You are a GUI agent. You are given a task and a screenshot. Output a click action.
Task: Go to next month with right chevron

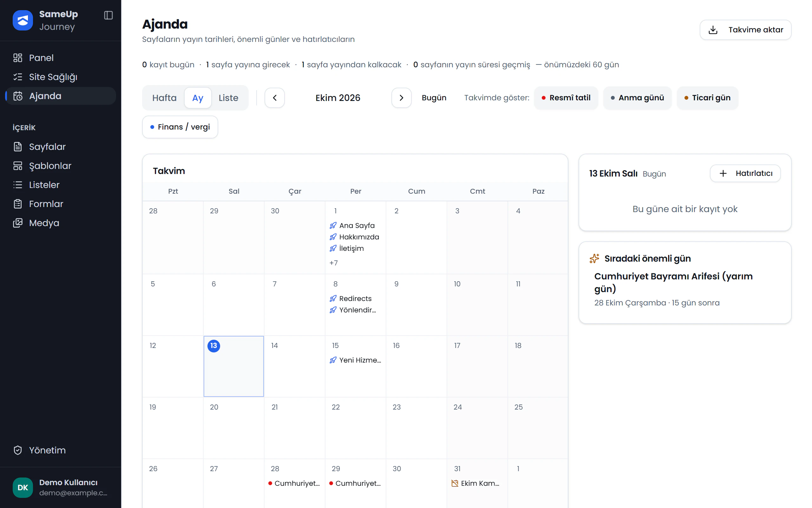coord(401,98)
